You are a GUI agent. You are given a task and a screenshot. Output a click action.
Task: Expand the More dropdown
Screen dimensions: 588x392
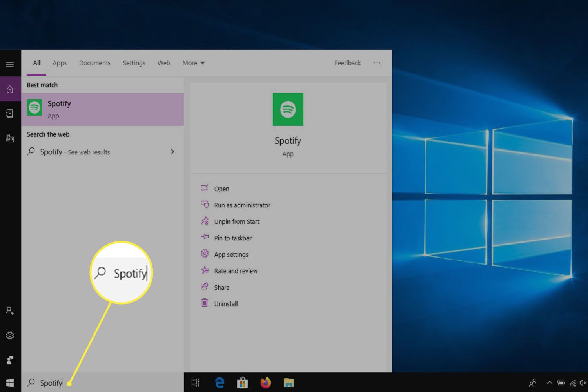(x=194, y=63)
